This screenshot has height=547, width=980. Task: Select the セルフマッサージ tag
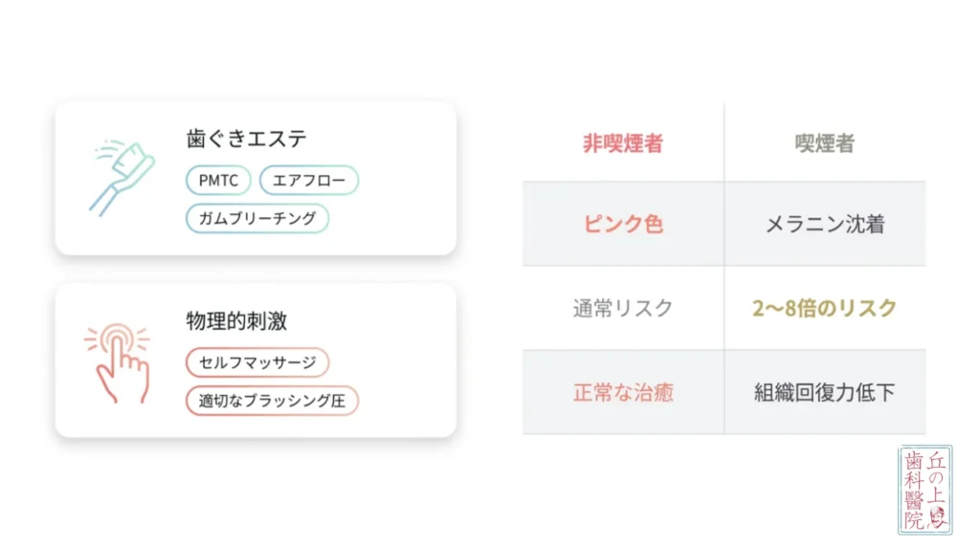click(257, 362)
